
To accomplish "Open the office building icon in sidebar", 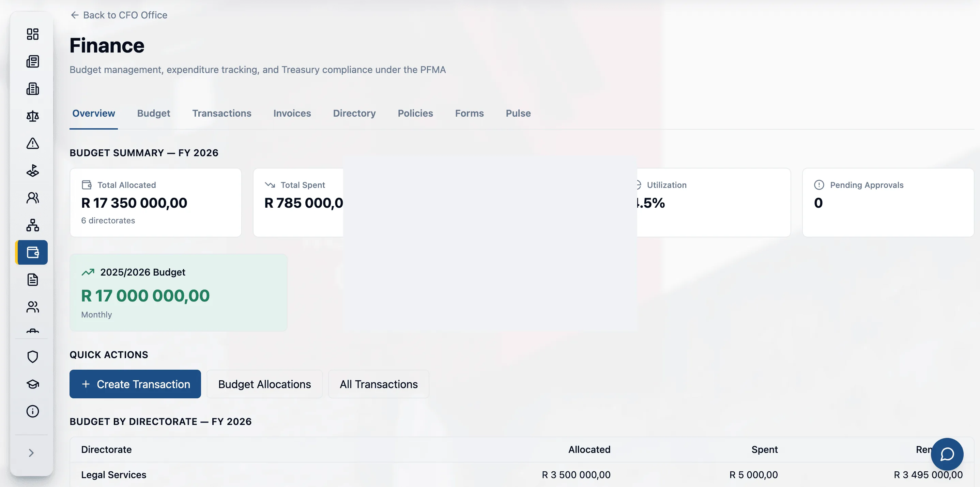I will tap(32, 89).
